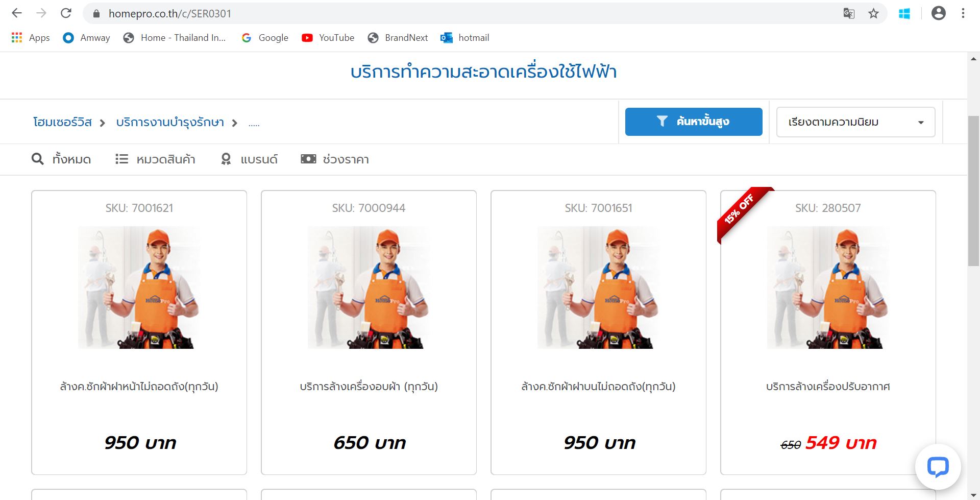Open the Apps grid shortcut

31,38
